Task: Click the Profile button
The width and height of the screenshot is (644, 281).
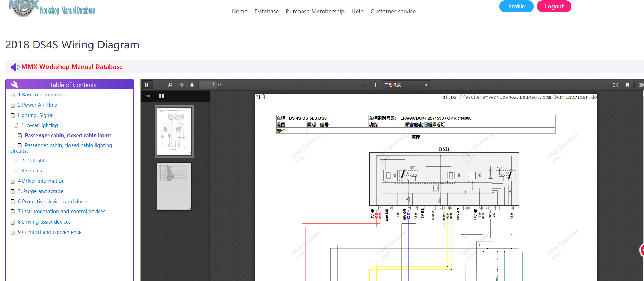Action: pos(516,6)
